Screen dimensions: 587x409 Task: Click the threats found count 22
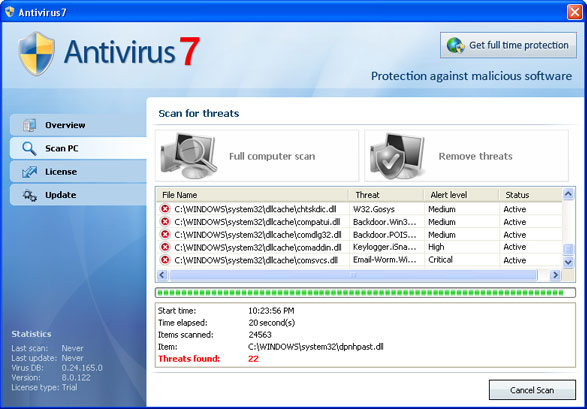pyautogui.click(x=253, y=358)
